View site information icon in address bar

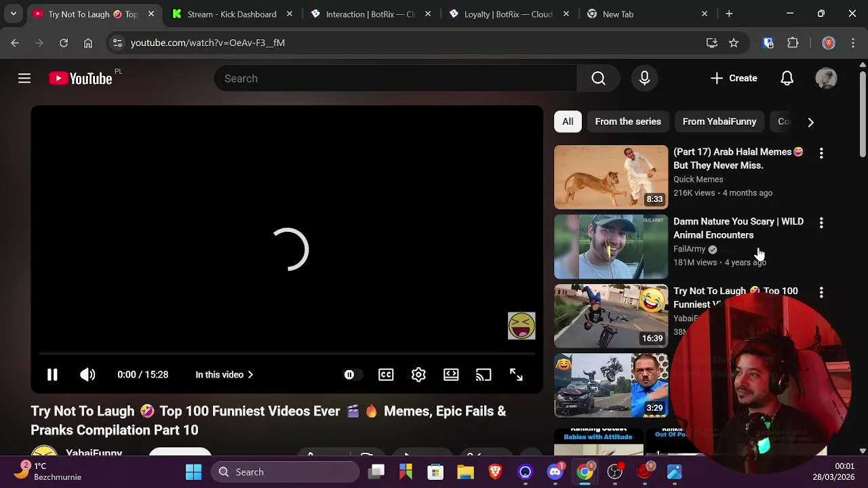(117, 43)
